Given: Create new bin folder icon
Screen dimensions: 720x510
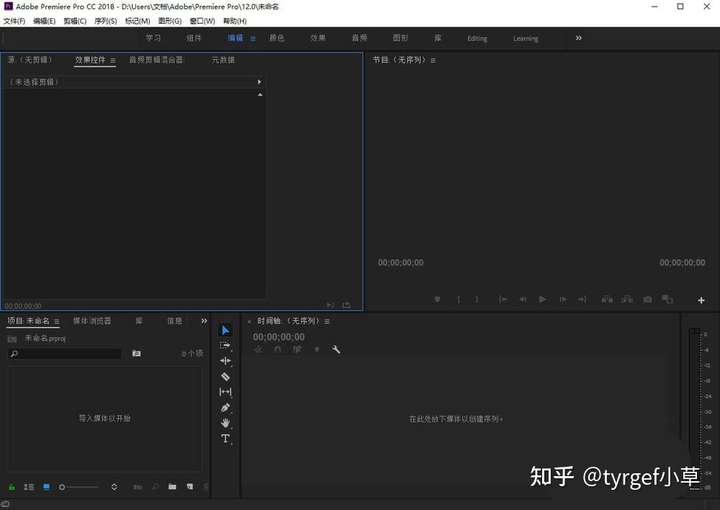Looking at the screenshot, I should tap(172, 487).
